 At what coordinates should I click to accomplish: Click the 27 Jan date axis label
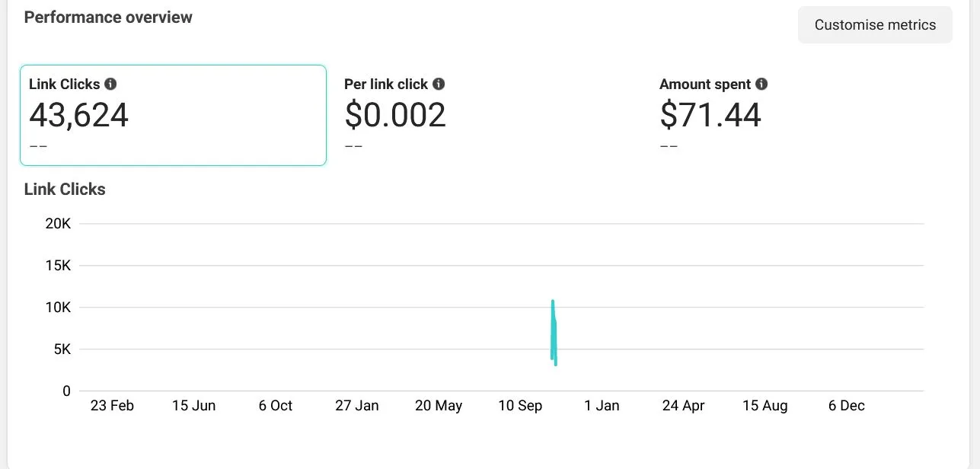click(357, 406)
